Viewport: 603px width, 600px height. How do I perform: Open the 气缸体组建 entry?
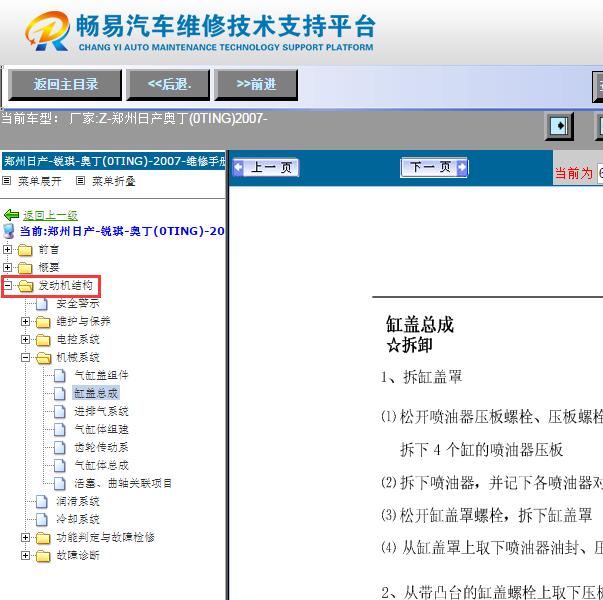point(101,429)
